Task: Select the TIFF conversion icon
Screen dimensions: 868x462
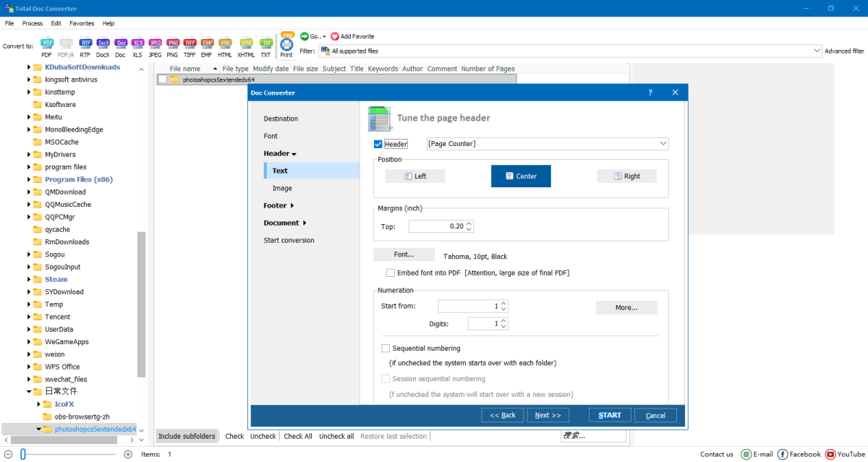Action: pyautogui.click(x=190, y=45)
